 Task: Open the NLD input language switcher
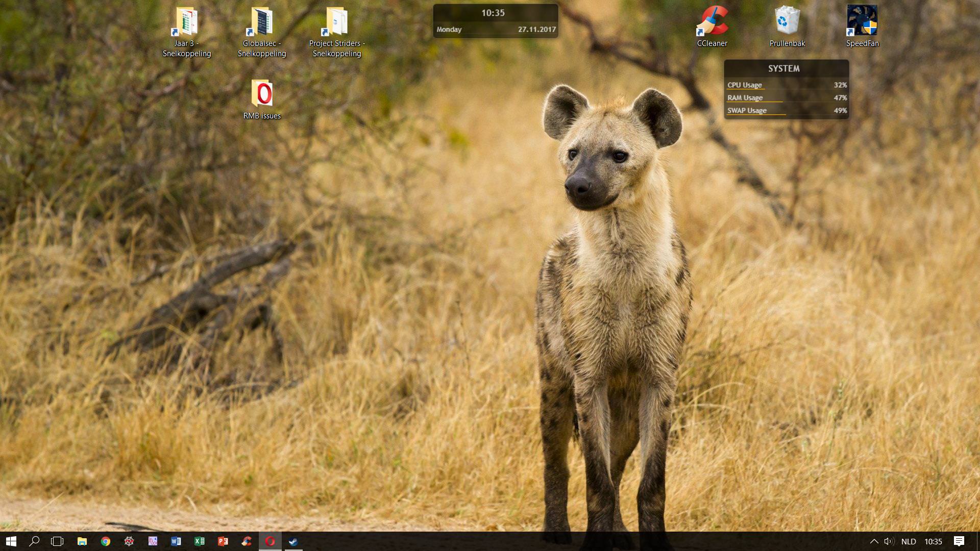pos(909,541)
